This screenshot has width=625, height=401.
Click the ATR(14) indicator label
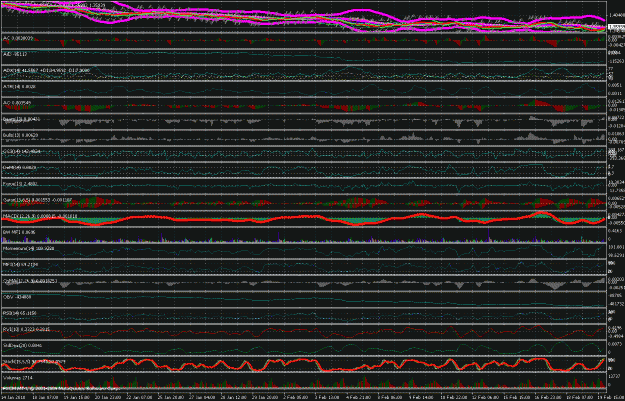(x=19, y=86)
